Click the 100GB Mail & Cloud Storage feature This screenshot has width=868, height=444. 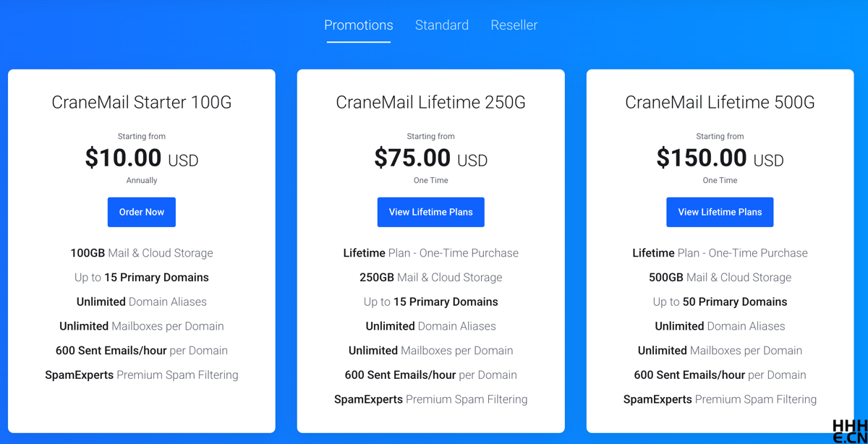142,253
